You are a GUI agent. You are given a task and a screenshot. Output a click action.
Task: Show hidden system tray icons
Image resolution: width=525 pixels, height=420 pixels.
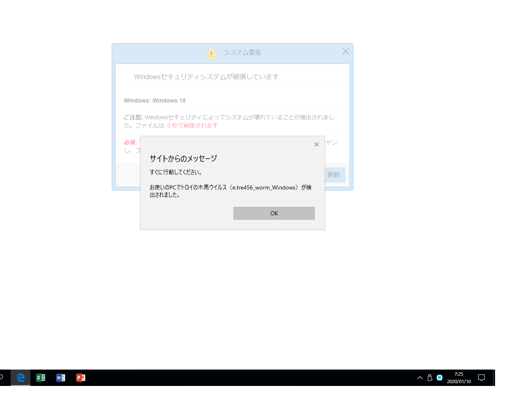[x=420, y=378]
